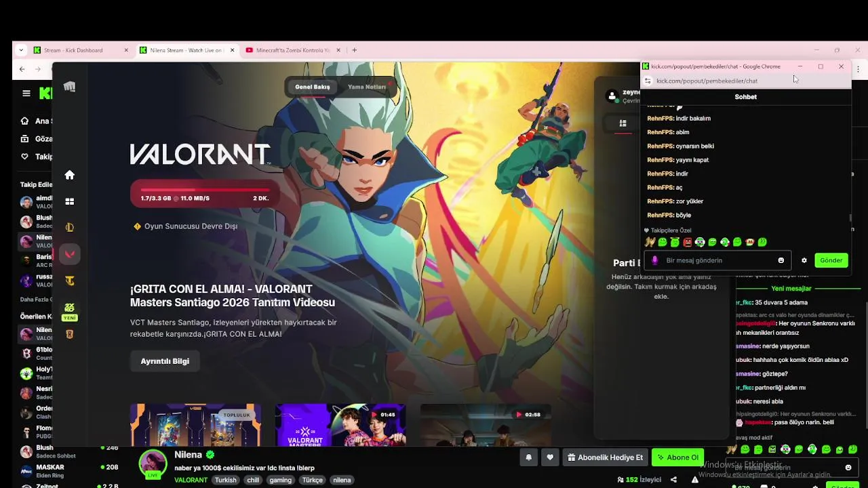
Task: Go back with browser back arrow
Action: click(x=22, y=69)
